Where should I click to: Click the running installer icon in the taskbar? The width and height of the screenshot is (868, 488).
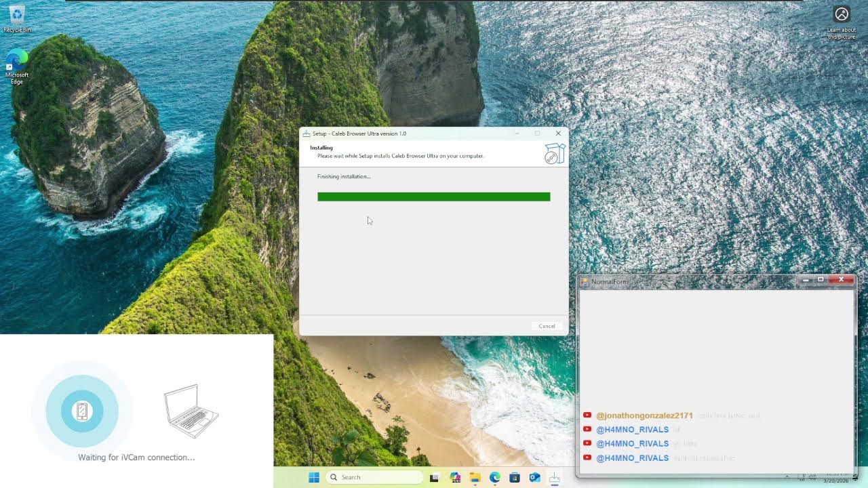tap(555, 477)
